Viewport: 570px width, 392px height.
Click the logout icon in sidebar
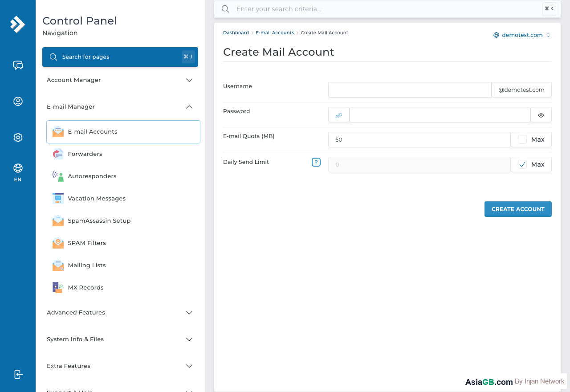(18, 374)
